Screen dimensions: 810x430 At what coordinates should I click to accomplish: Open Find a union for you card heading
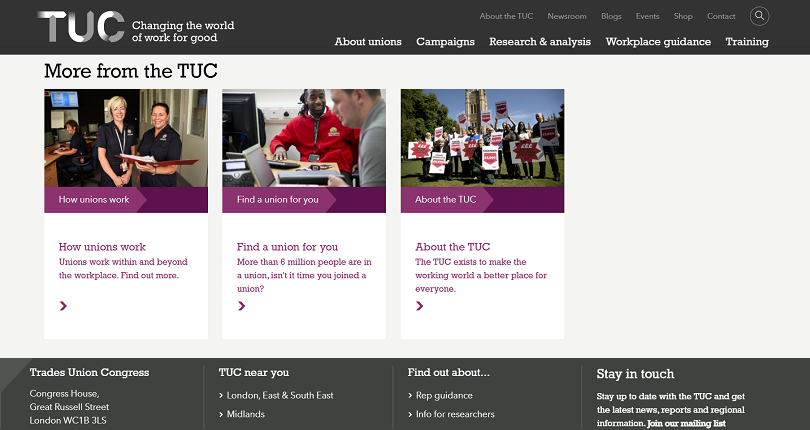click(287, 247)
